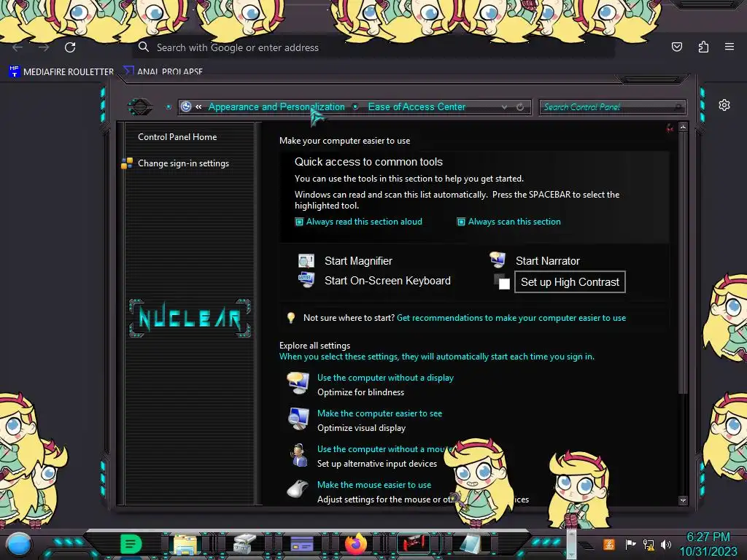Click Start Magnifier
The height and width of the screenshot is (560, 747).
pos(358,261)
